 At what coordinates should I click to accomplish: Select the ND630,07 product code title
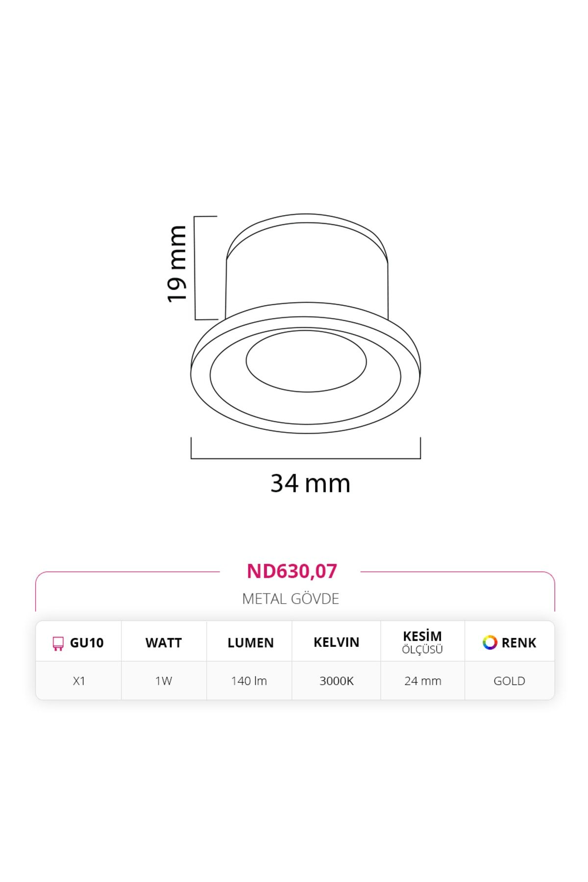(292, 571)
